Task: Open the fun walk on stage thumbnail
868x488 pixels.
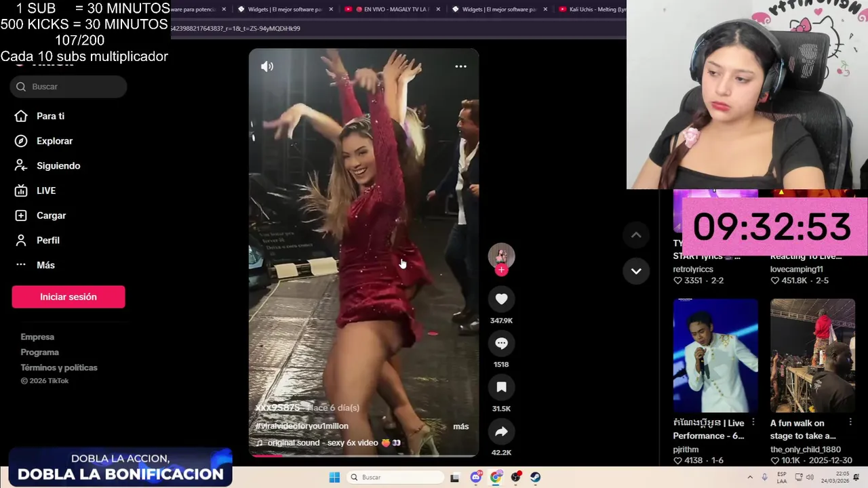Action: 812,355
